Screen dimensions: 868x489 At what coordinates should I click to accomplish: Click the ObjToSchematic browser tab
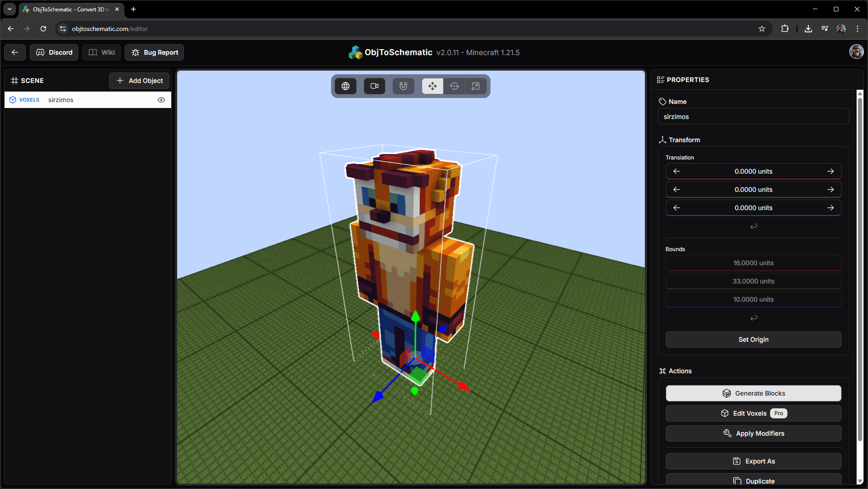pos(71,9)
